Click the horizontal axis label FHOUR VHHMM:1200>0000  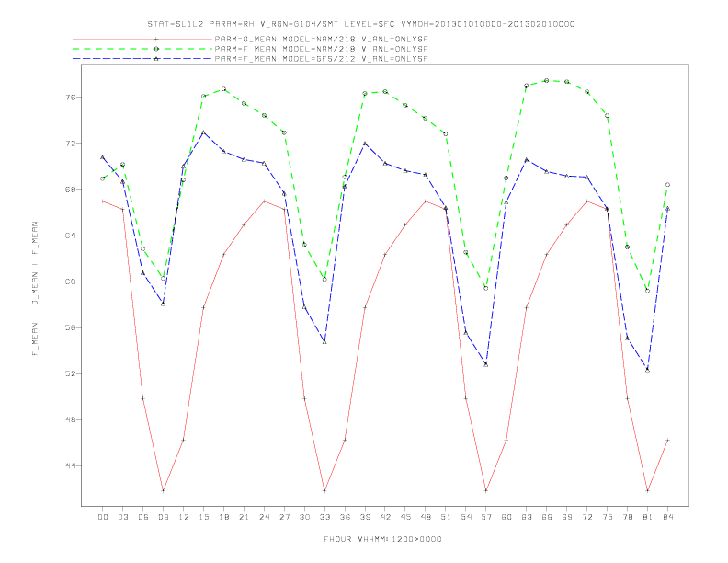(382, 539)
